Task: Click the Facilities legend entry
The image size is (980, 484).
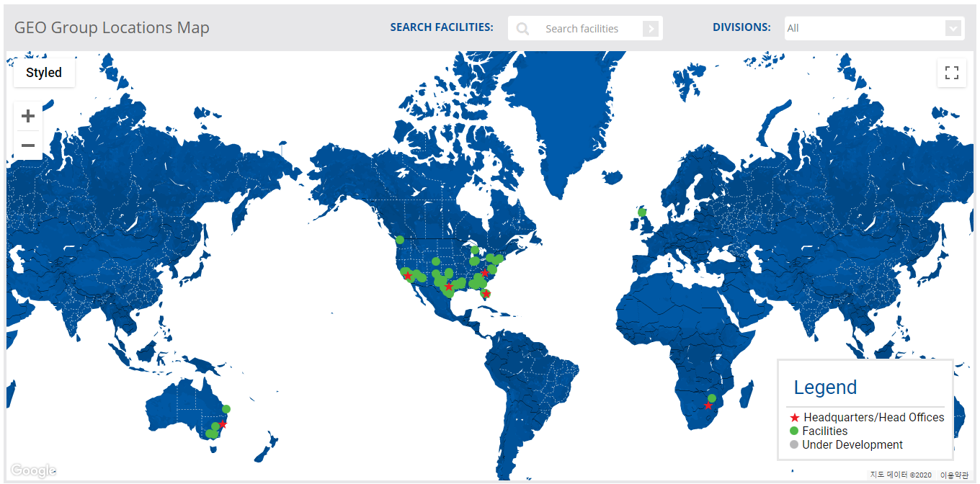Action: point(819,431)
